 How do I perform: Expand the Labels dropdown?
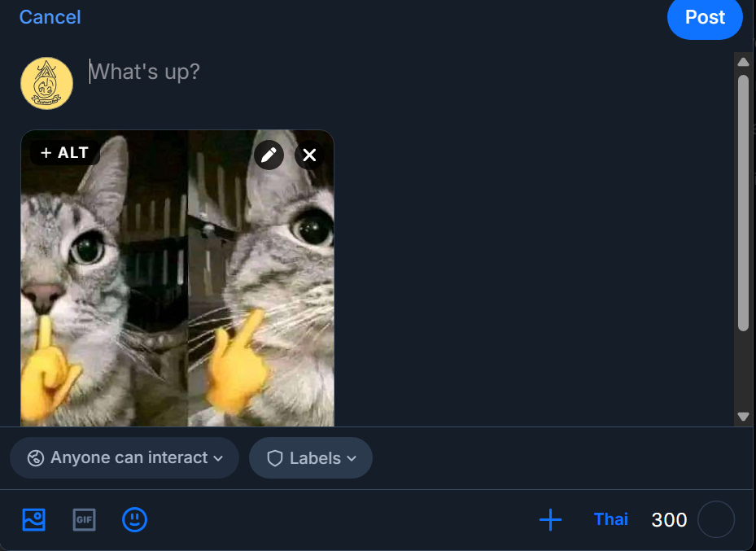[311, 458]
